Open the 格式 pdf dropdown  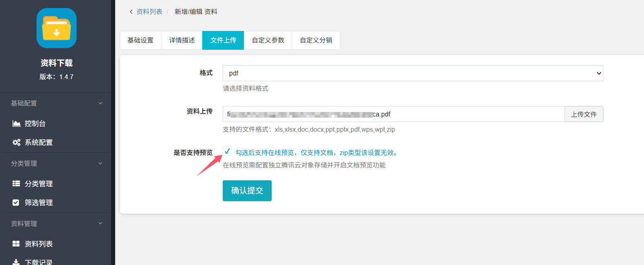pos(413,73)
